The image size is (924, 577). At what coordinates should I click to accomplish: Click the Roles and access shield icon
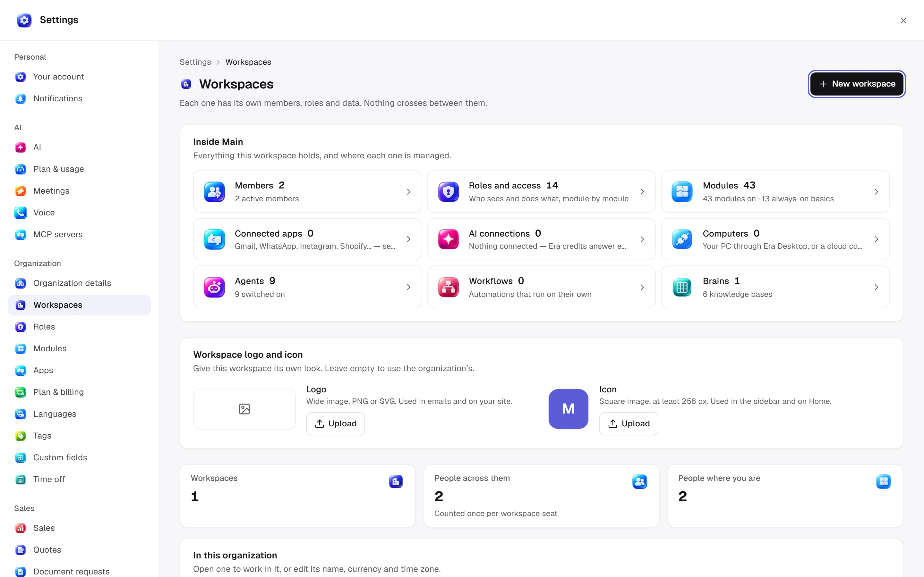[x=448, y=192]
